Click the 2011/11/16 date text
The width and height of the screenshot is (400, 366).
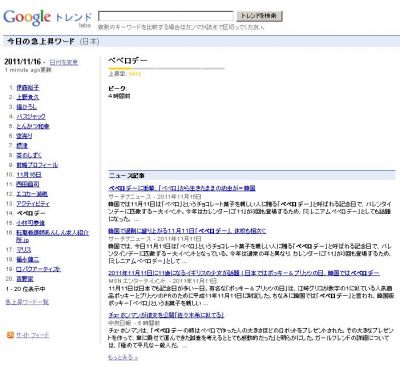(22, 62)
